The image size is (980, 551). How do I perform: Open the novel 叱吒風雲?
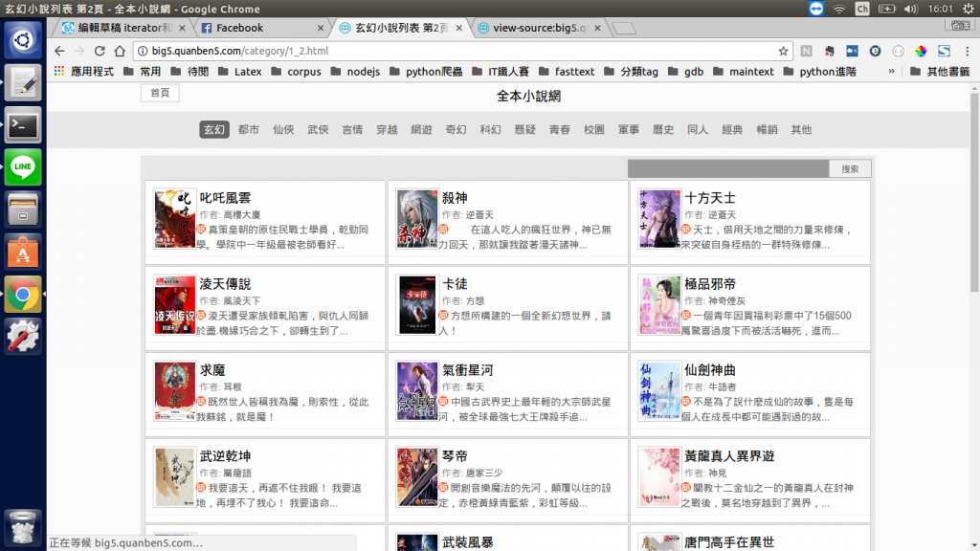point(225,198)
